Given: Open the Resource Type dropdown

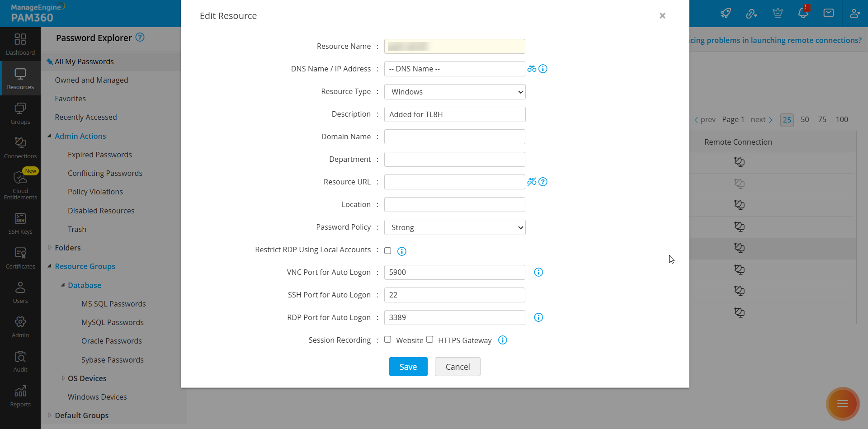Looking at the screenshot, I should 455,92.
